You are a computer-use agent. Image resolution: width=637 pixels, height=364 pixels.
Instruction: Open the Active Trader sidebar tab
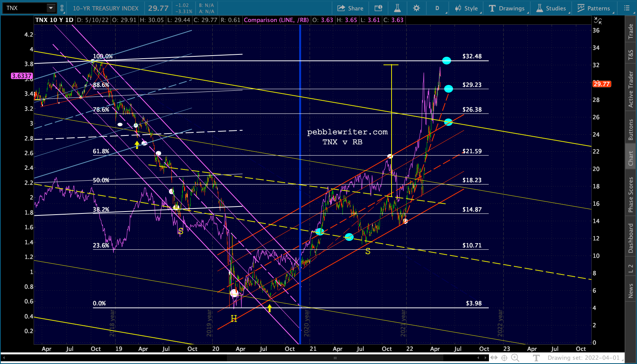(x=631, y=89)
